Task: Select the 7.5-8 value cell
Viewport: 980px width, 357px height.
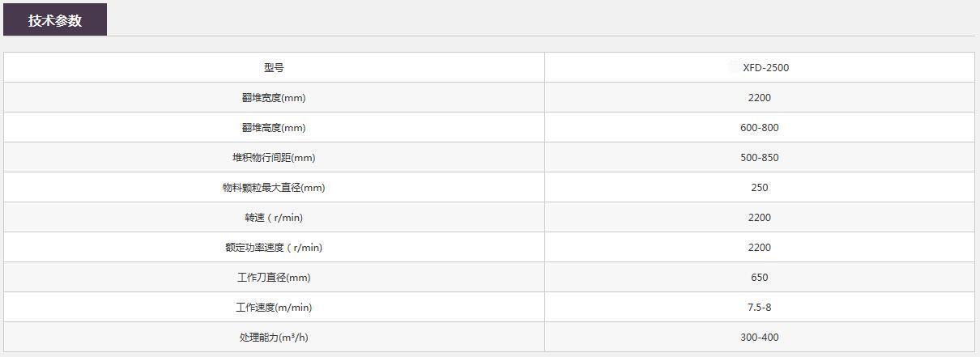Action: 759,308
